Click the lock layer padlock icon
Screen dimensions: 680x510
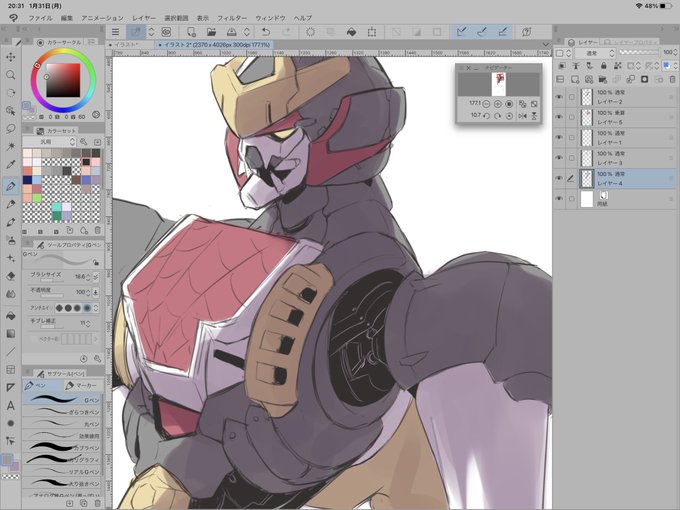pyautogui.click(x=603, y=65)
